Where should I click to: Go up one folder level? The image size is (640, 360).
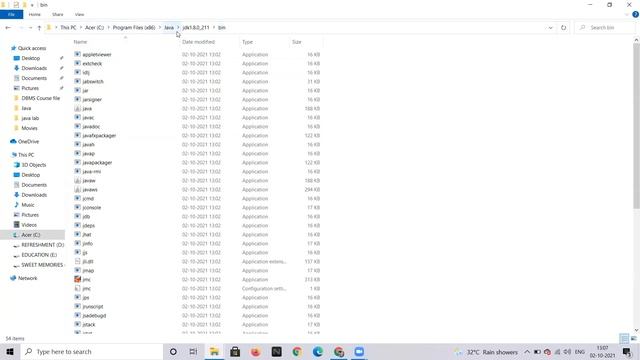pyautogui.click(x=39, y=27)
